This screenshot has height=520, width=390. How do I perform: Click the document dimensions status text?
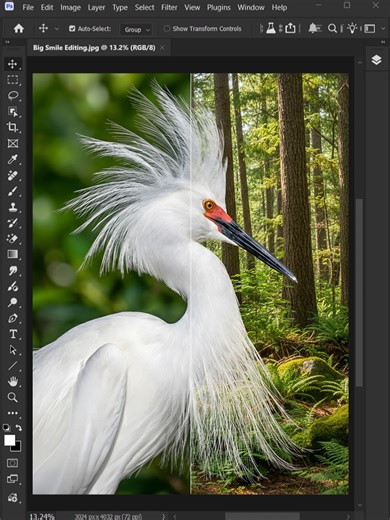[108, 516]
